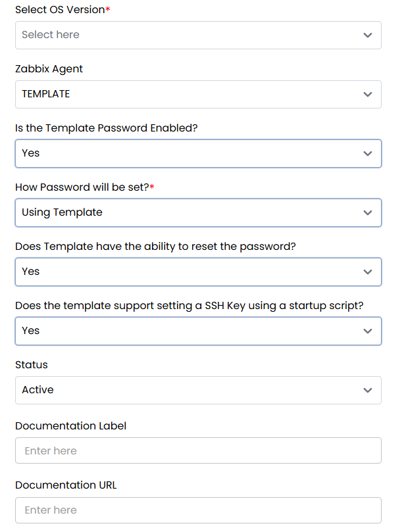Open the password reset ability dropdown
This screenshot has height=532, width=402.
(x=197, y=272)
